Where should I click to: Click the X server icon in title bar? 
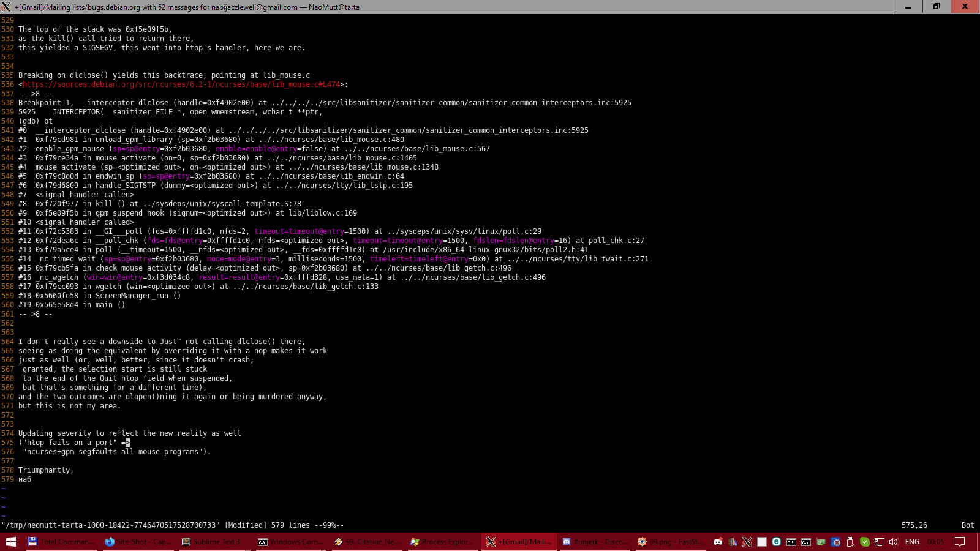(x=6, y=7)
